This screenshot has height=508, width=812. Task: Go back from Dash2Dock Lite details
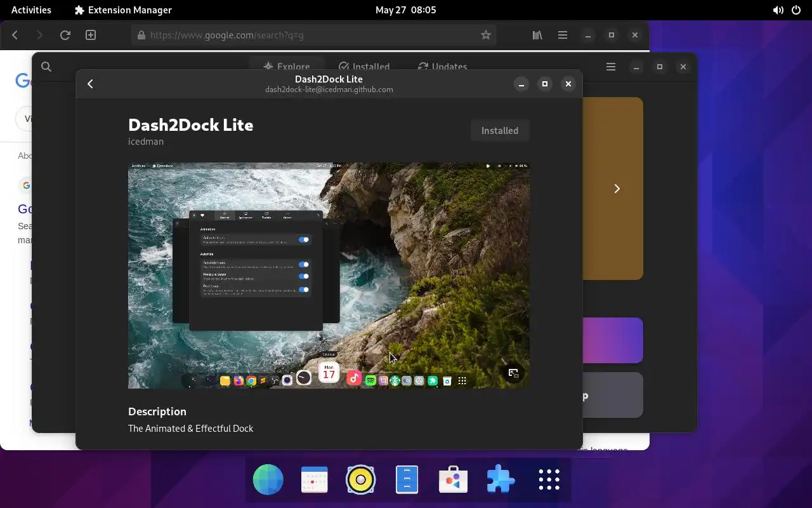pos(90,84)
